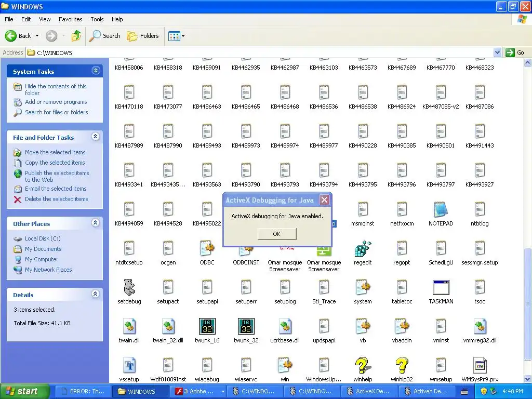Open the Search toolbar button
This screenshot has height=399, width=532.
coord(105,36)
